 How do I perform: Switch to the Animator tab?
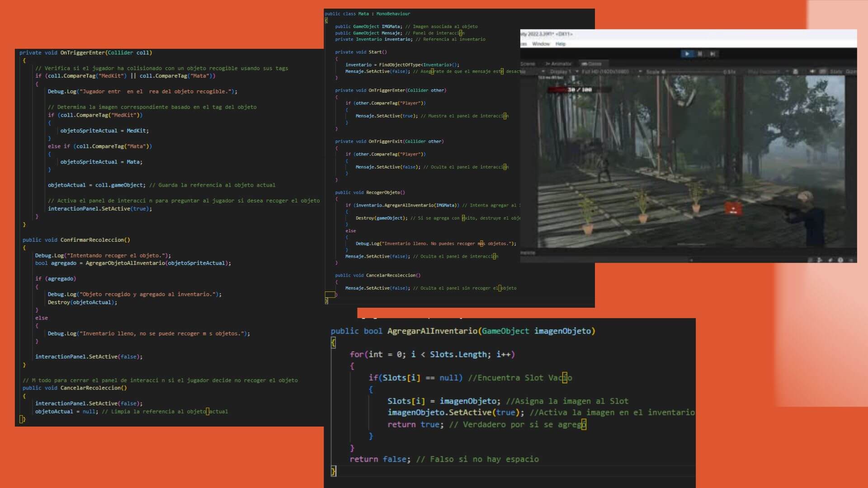pyautogui.click(x=559, y=64)
